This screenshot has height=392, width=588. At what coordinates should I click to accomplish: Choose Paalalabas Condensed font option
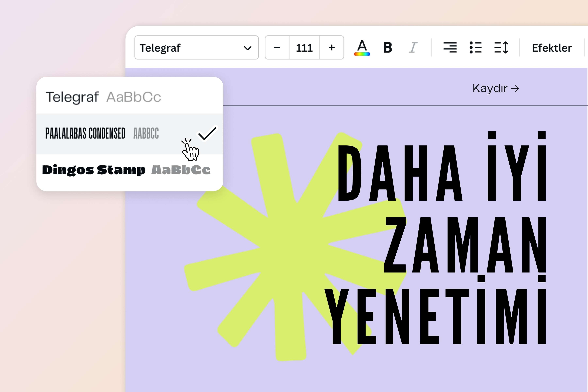click(130, 134)
